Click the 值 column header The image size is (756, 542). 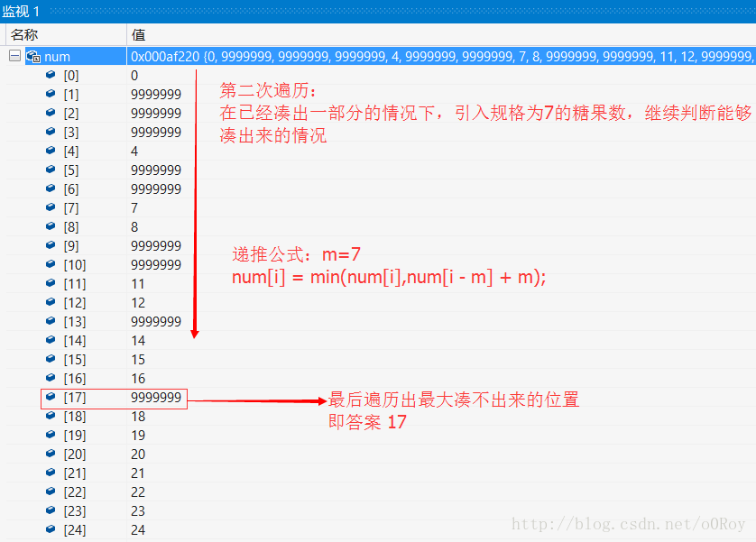coord(138,34)
